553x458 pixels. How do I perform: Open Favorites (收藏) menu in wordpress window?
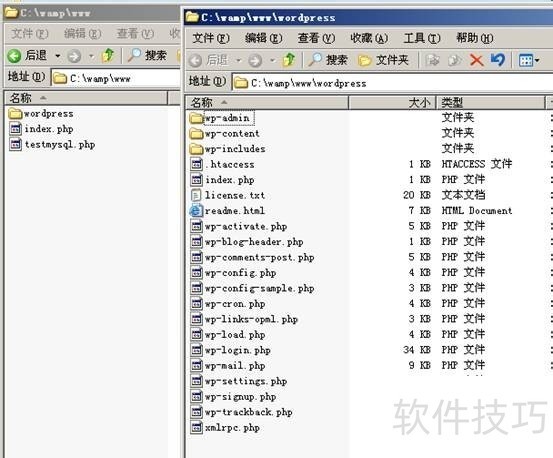pos(369,38)
